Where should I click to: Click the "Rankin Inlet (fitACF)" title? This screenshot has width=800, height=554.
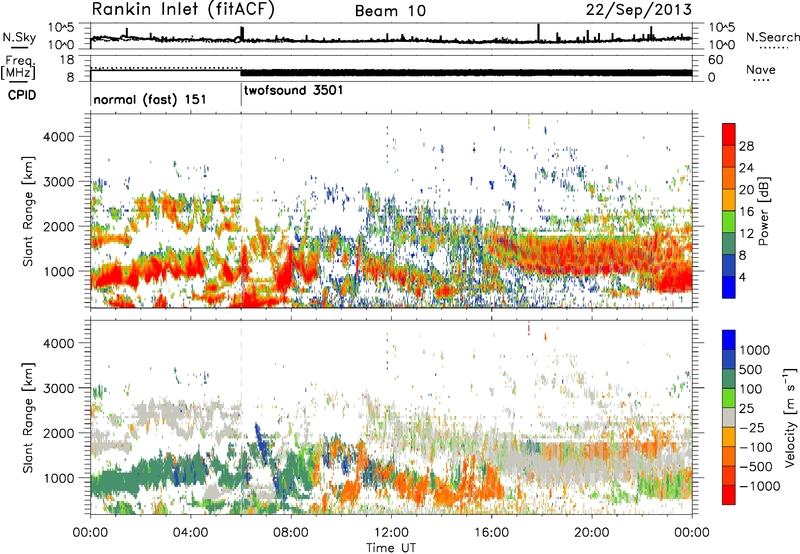coord(183,10)
